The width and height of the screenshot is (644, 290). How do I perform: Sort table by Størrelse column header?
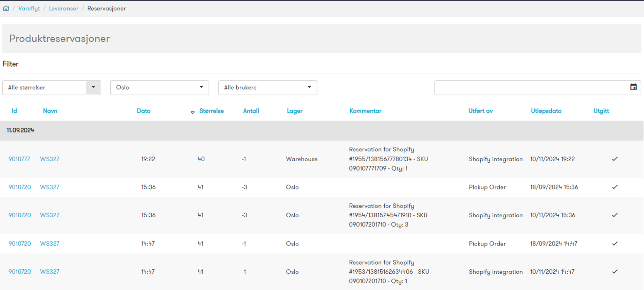coord(211,111)
